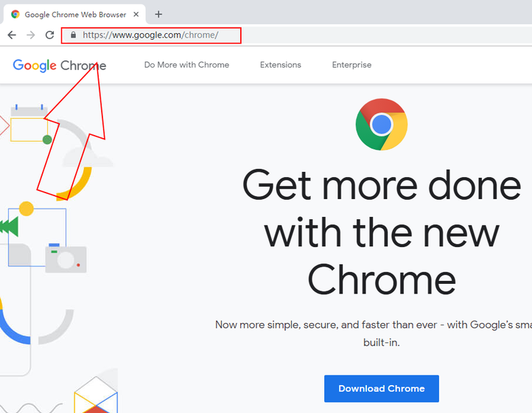Open the Enterprise nav link

[351, 65]
